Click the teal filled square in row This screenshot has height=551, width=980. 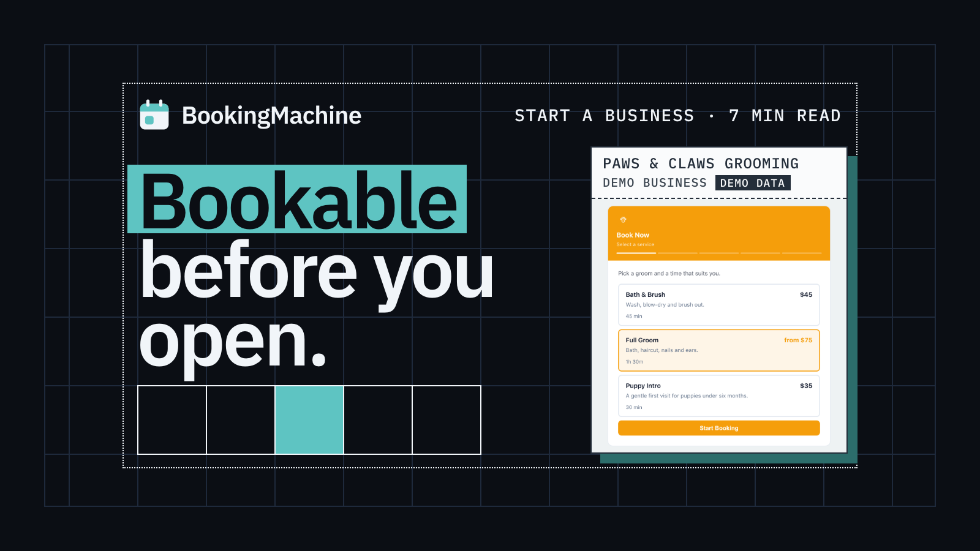click(x=309, y=420)
